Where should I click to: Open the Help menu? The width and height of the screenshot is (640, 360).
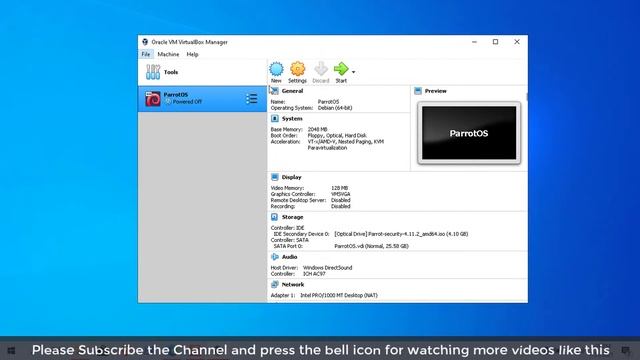click(x=192, y=54)
